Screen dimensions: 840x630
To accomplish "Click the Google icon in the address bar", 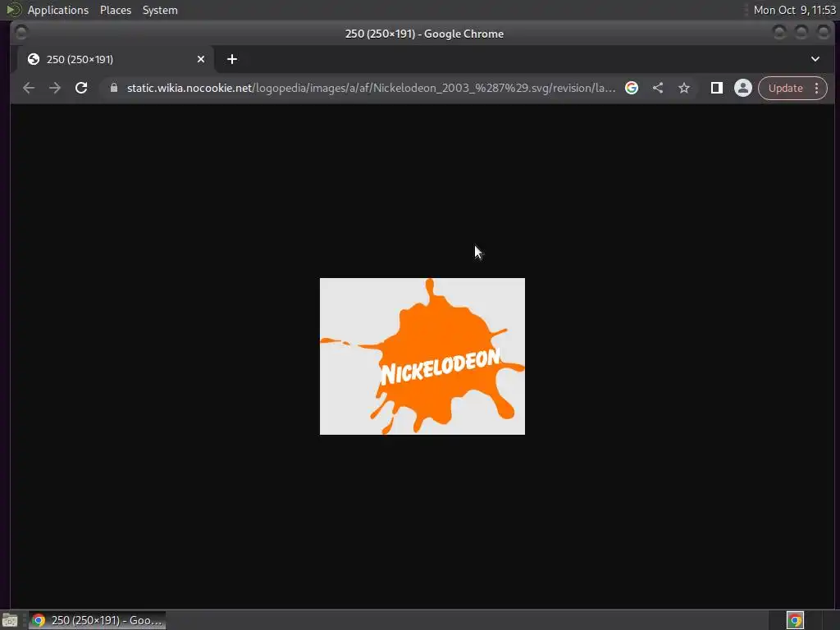I will (x=632, y=88).
